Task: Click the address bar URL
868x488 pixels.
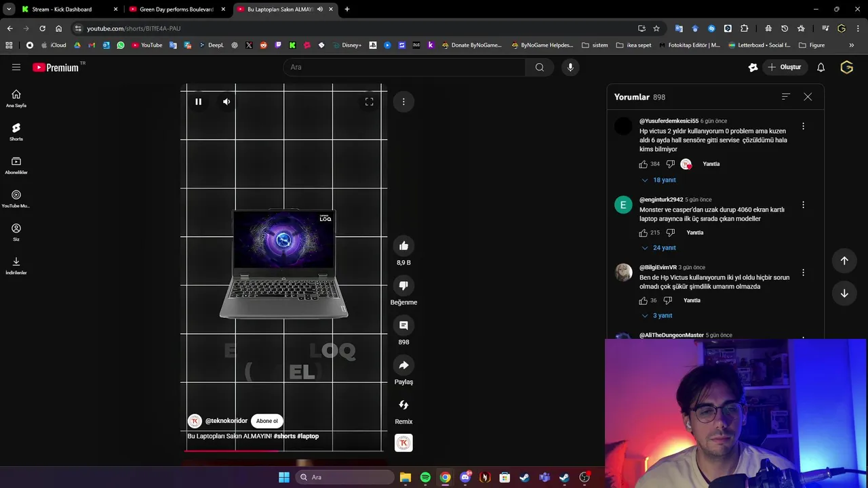Action: pos(134,28)
